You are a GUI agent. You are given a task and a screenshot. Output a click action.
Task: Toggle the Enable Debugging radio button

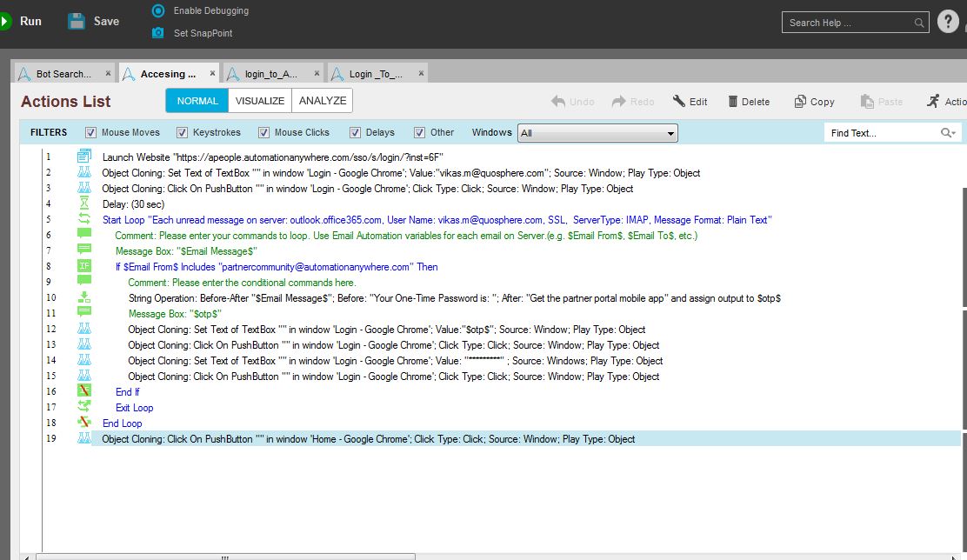pyautogui.click(x=157, y=10)
